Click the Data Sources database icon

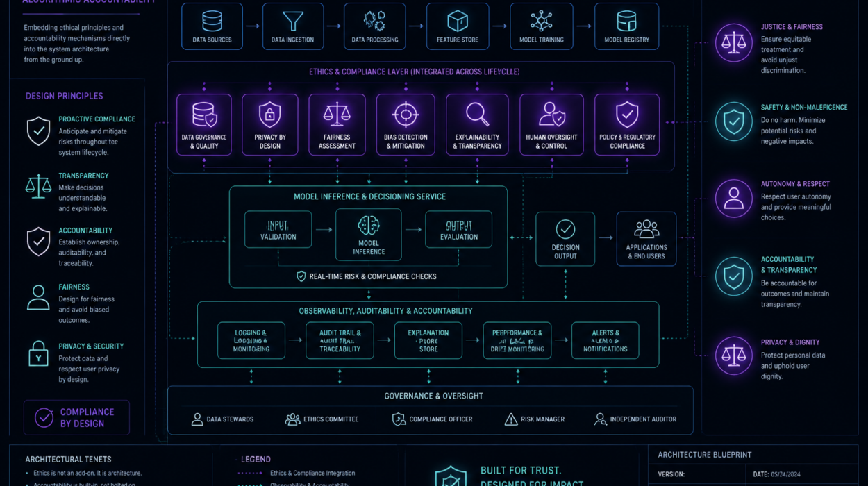coord(212,21)
